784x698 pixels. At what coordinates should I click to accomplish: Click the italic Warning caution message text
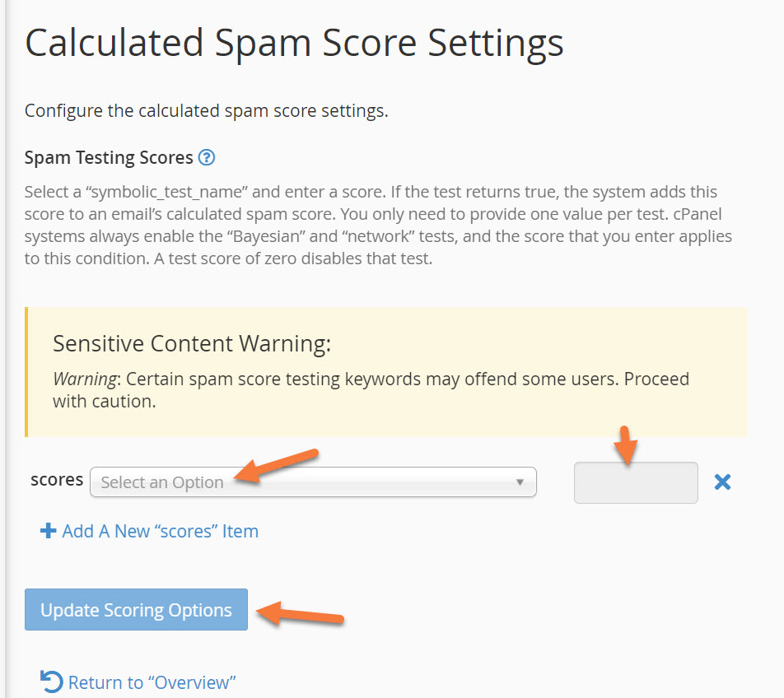coord(371,390)
